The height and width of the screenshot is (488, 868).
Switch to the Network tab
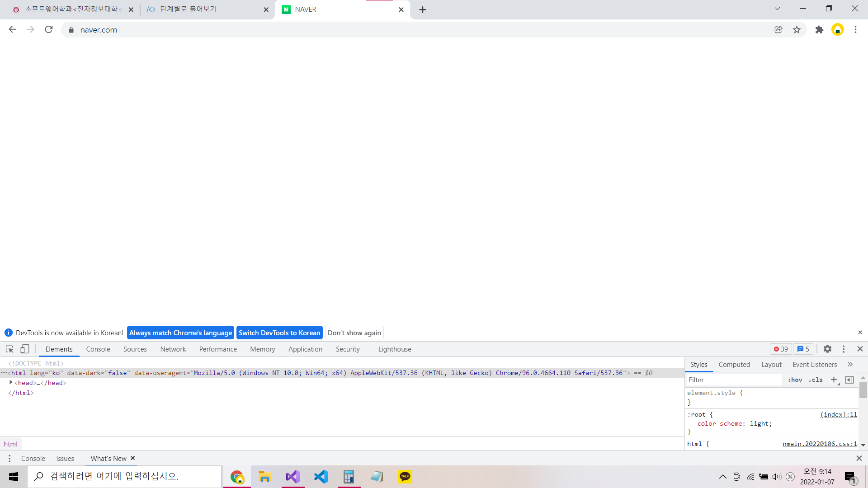coord(173,349)
